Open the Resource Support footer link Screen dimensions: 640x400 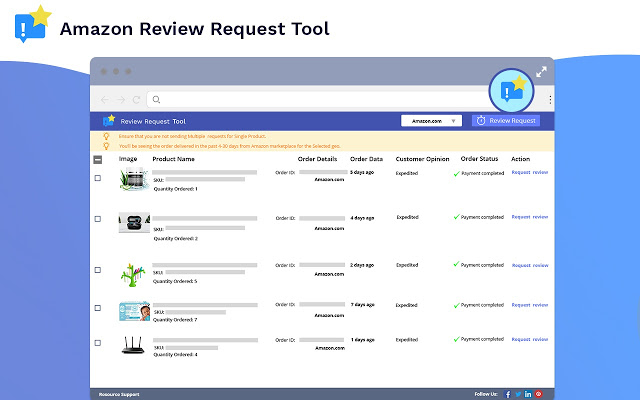(119, 394)
